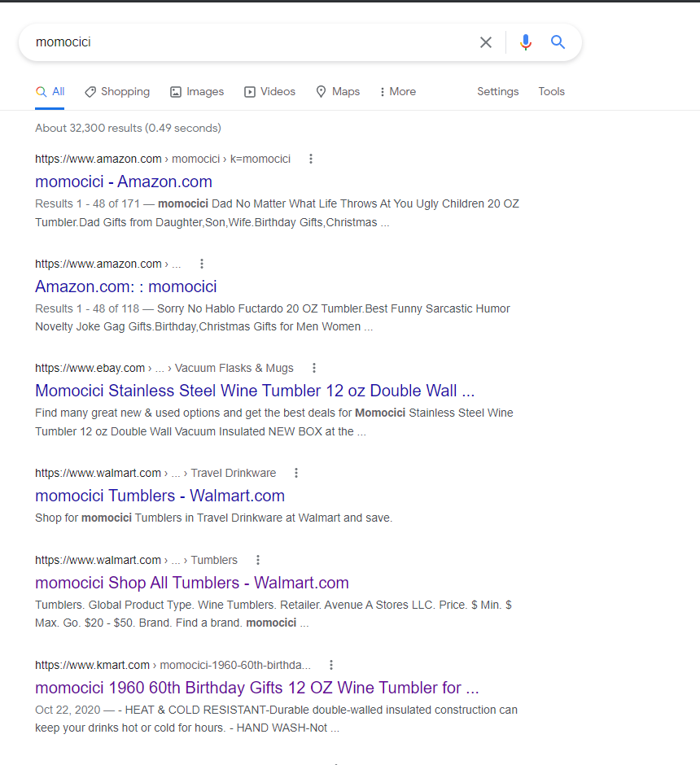Open options menu for momocici - Amazon.com result
This screenshot has width=700, height=765.
tap(311, 159)
